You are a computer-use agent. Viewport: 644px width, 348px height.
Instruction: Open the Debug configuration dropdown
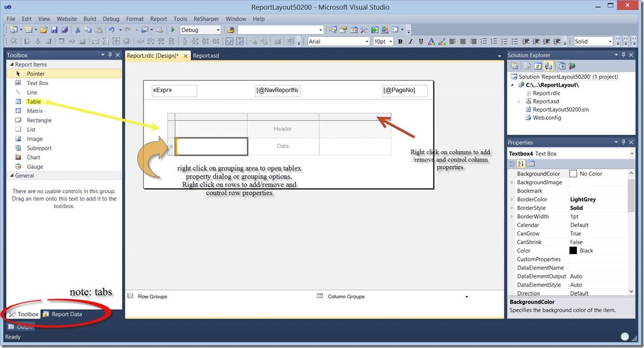(x=218, y=29)
